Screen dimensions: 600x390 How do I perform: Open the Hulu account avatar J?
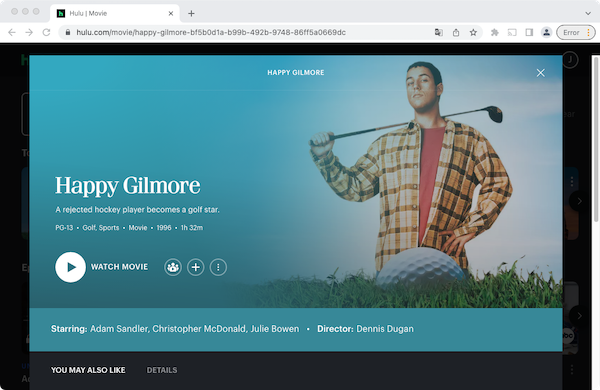pos(570,59)
